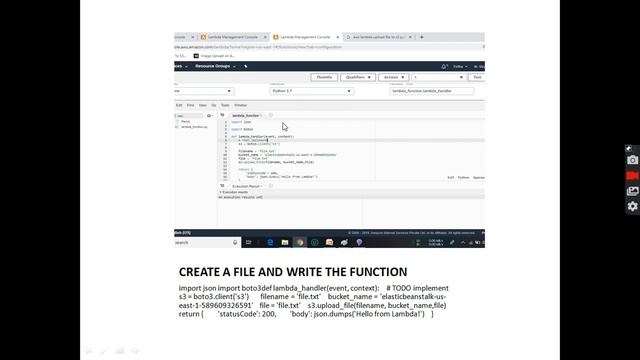Screen dimensions: 640x360
Task: Close the active Lambda Management Console tab
Action: 338,37
